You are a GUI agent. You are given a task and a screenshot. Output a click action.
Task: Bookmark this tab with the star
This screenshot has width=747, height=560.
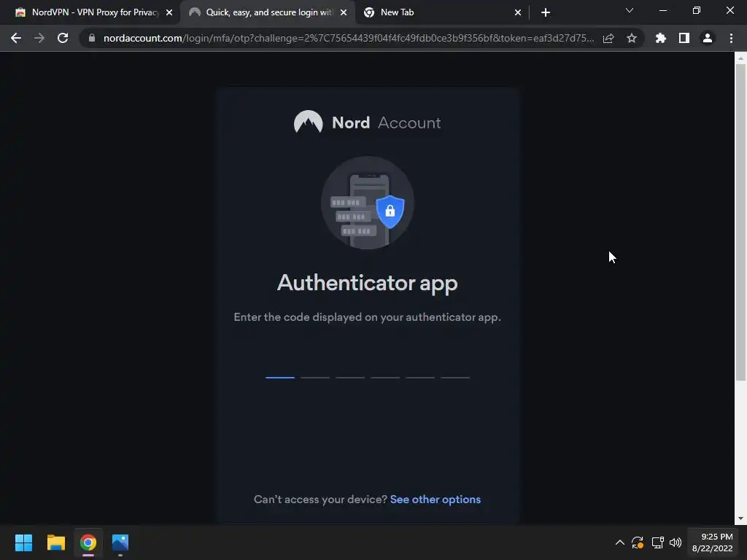[x=632, y=38]
